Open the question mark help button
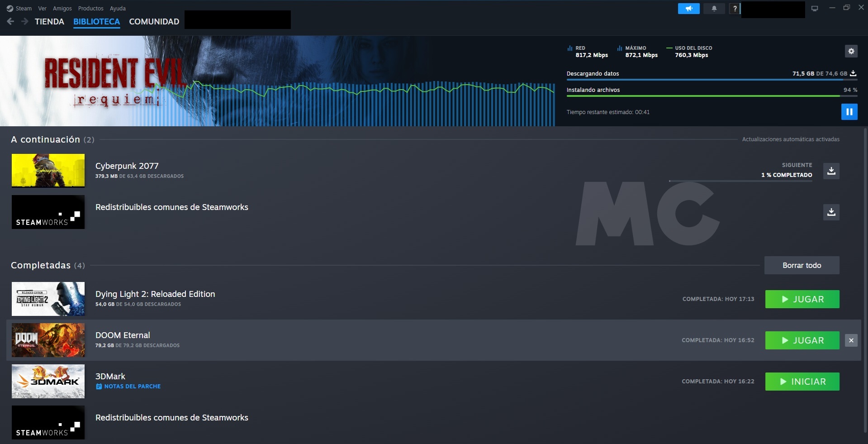The width and height of the screenshot is (868, 444). tap(735, 9)
